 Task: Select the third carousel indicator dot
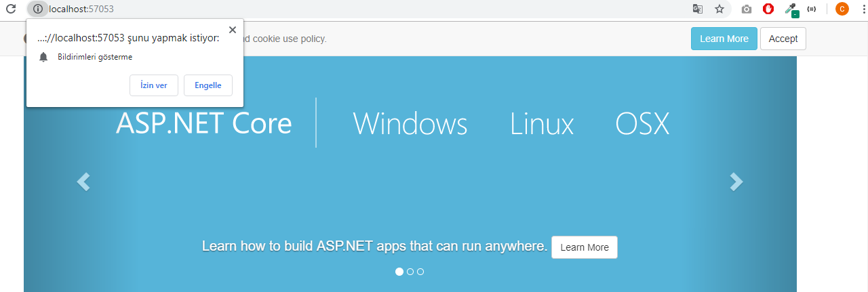click(420, 272)
